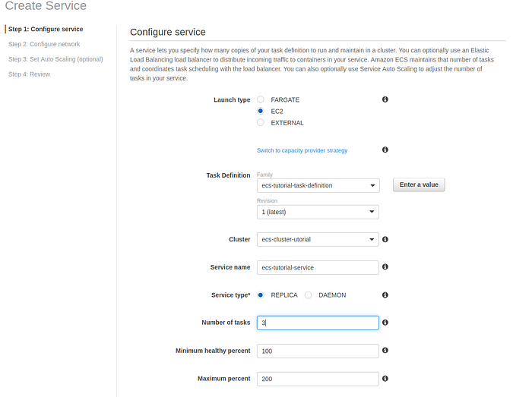Screen dimensions: 532x397
Task: Select REPLICA service type
Action: 260,295
